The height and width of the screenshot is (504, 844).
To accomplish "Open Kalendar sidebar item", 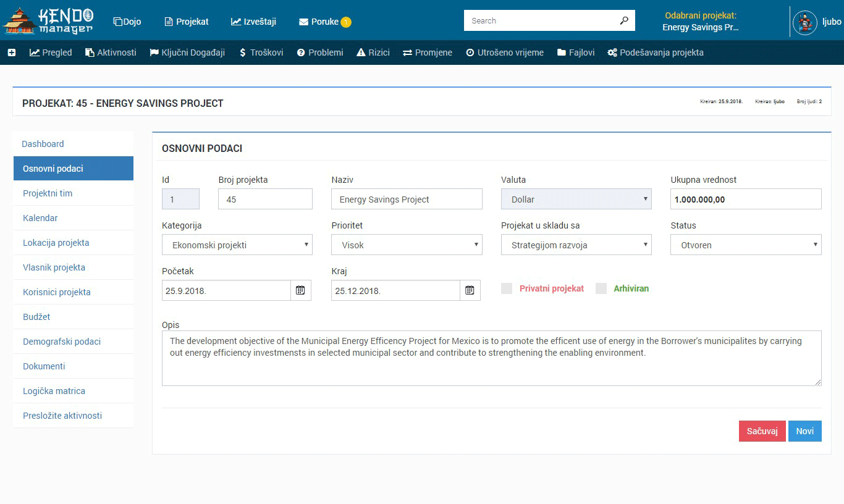I will click(x=74, y=218).
